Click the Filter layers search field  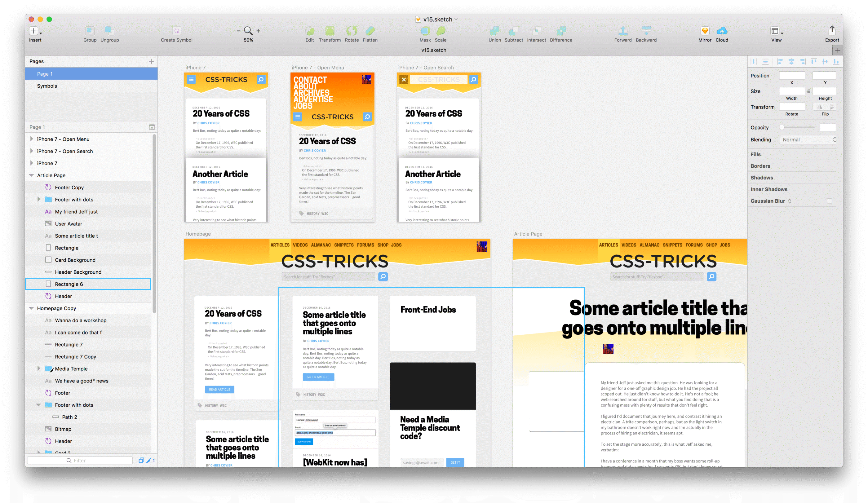(x=80, y=460)
